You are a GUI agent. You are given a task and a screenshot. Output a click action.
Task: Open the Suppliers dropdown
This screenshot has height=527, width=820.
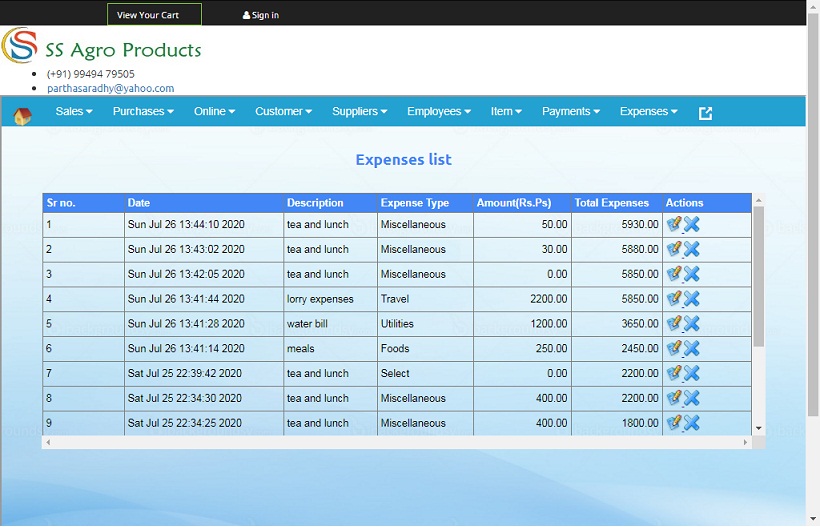pyautogui.click(x=360, y=111)
